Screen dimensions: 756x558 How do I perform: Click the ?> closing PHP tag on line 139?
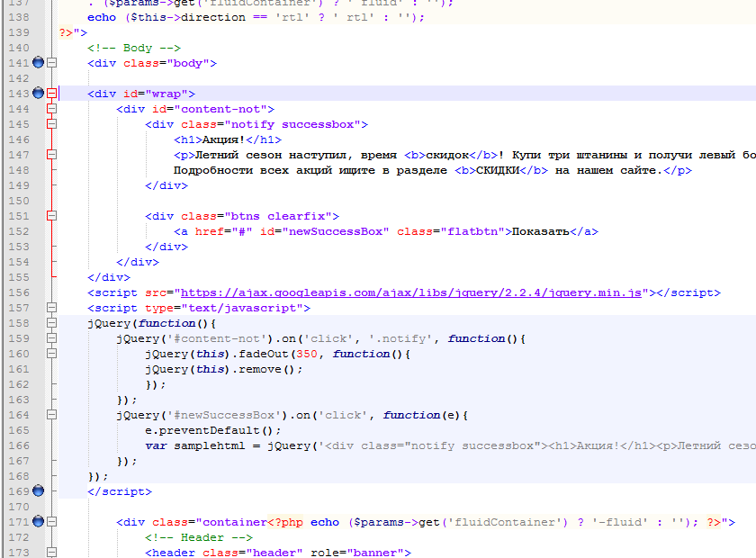point(66,32)
